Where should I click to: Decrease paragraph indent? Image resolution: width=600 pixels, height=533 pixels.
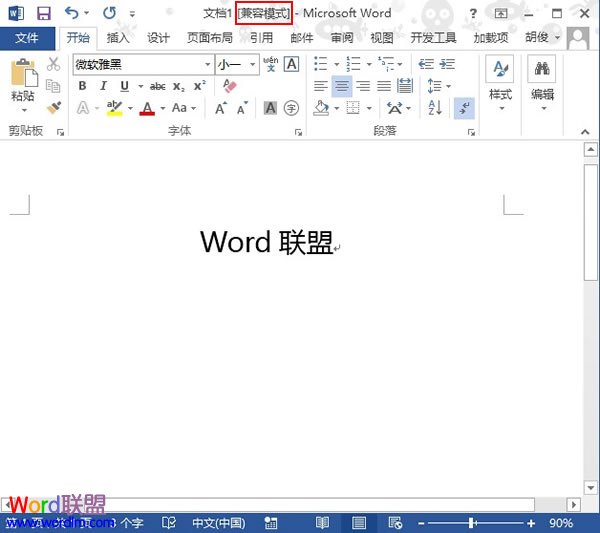click(x=426, y=64)
